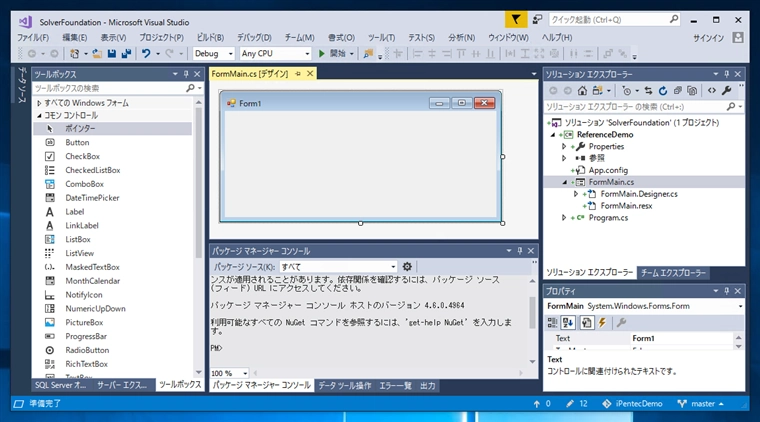Click the Open File folder icon
Screen dimensions: 760x422
pyautogui.click(x=97, y=53)
